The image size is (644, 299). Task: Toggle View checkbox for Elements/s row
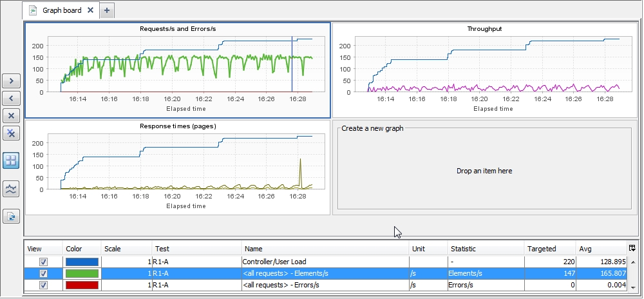click(43, 274)
